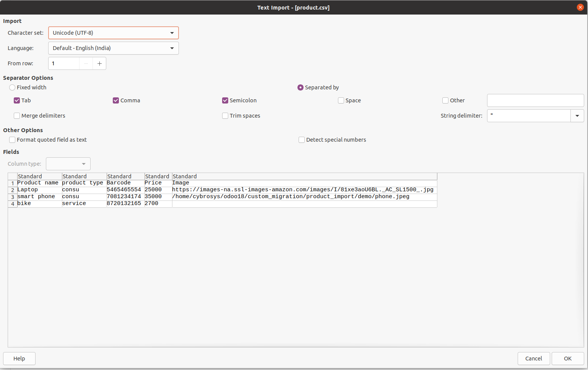This screenshot has height=370, width=588.
Task: Click the String delimiter text field
Action: (x=529, y=116)
